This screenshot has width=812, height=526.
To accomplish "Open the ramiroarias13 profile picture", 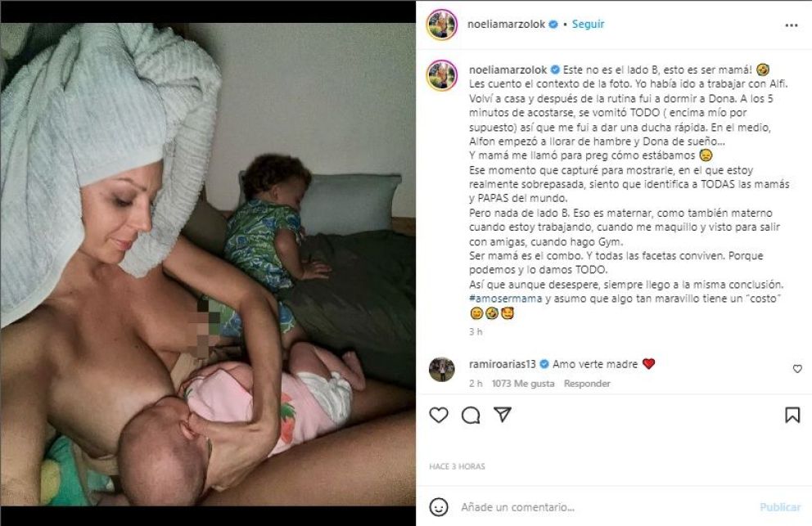I will [442, 369].
